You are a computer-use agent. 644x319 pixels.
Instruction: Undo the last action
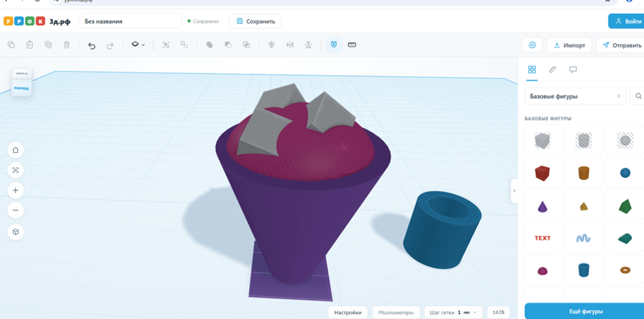pyautogui.click(x=92, y=45)
